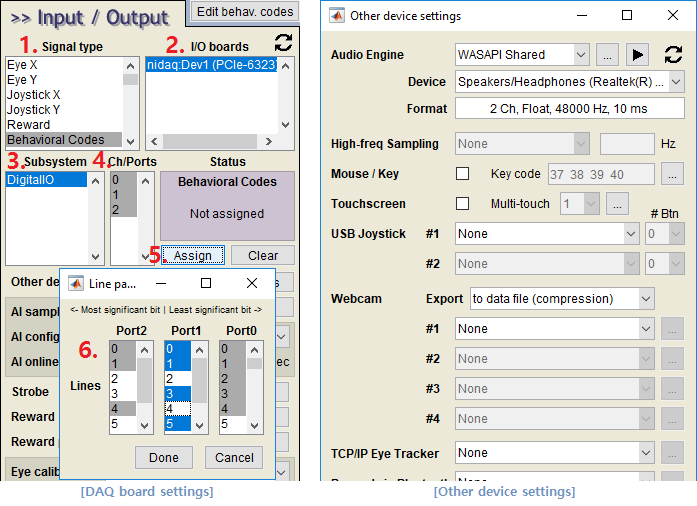697x506 pixels.
Task: Click MATLAB icon in Line panel title bar
Action: 76,283
